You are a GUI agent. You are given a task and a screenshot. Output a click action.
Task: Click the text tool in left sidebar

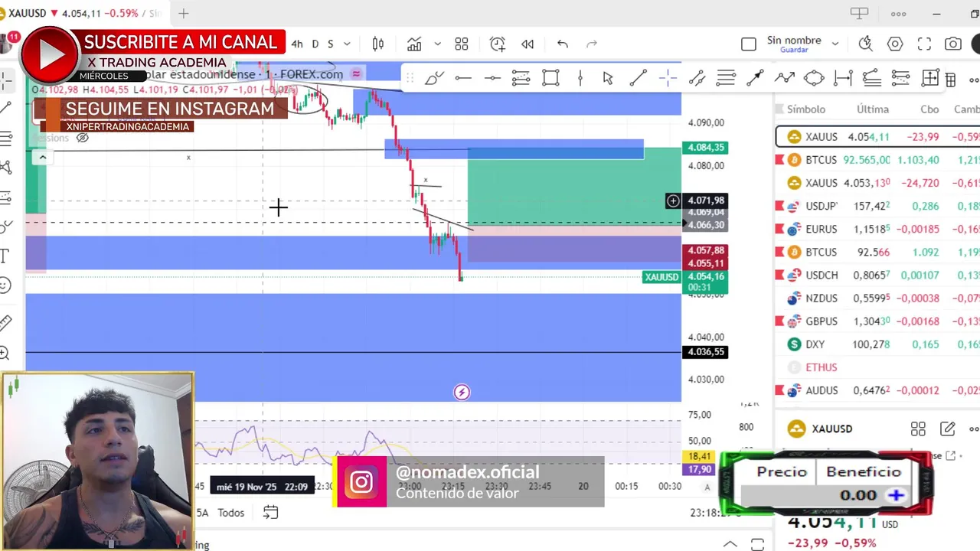pyautogui.click(x=5, y=256)
